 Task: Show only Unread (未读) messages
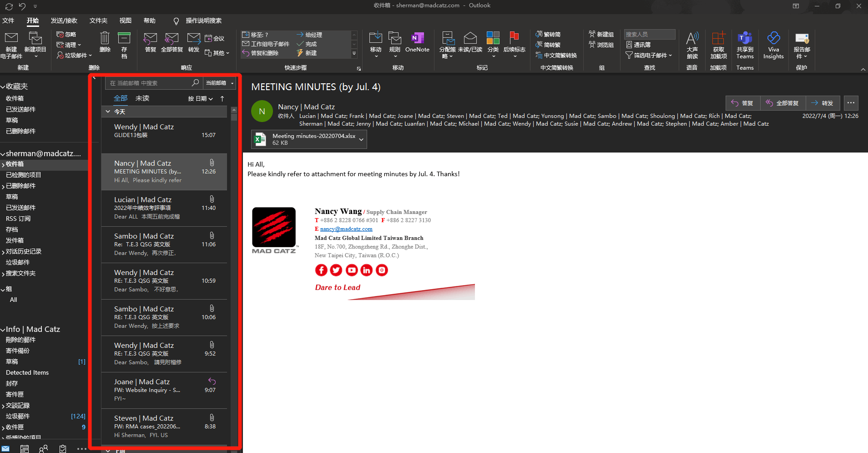click(142, 98)
